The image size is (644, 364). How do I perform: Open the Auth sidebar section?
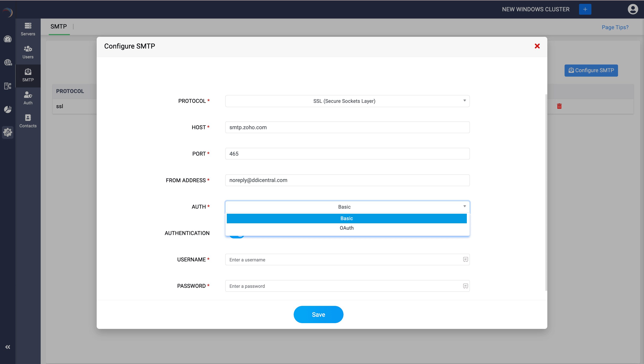click(x=28, y=98)
